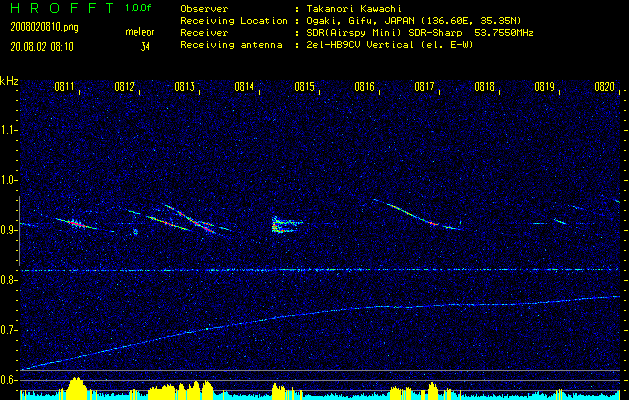Click the largest yellow power peak near 0811
This screenshot has height=400, width=629.
(x=77, y=387)
